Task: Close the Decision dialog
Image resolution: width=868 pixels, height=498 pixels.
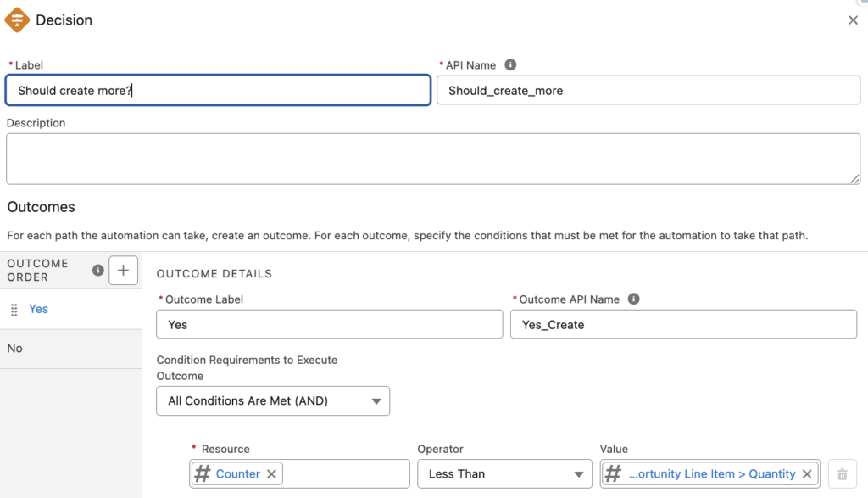Action: (x=853, y=20)
